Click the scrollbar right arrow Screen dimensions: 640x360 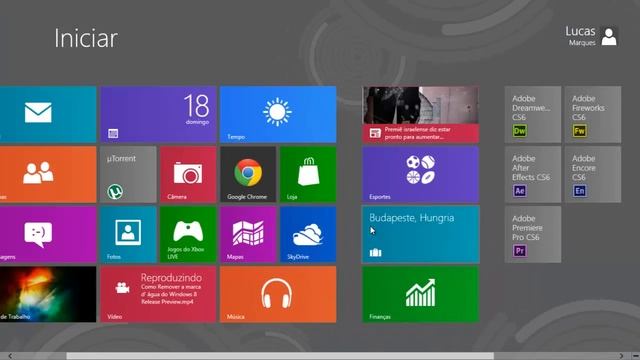(621, 356)
